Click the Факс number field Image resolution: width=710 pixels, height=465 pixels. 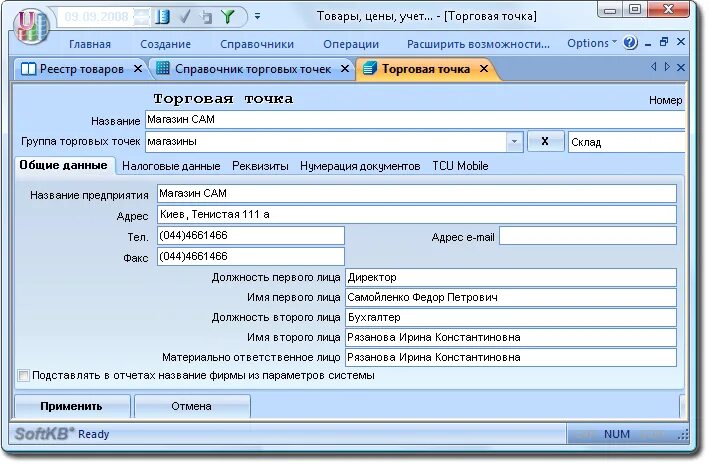tap(251, 256)
